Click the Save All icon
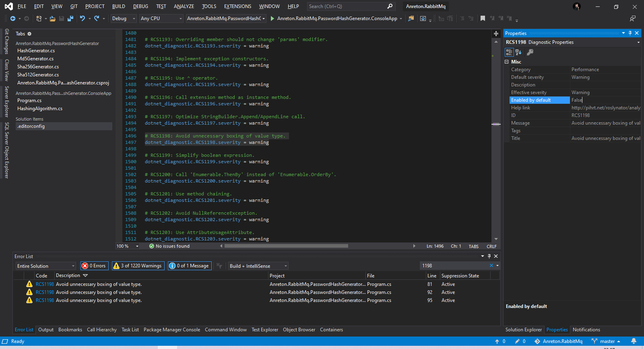644x349 pixels. [70, 18]
